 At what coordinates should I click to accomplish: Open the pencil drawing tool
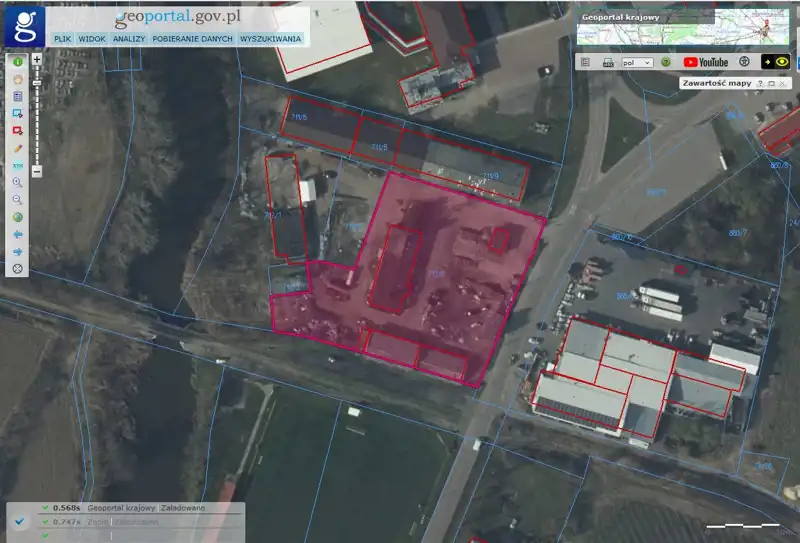pyautogui.click(x=17, y=148)
